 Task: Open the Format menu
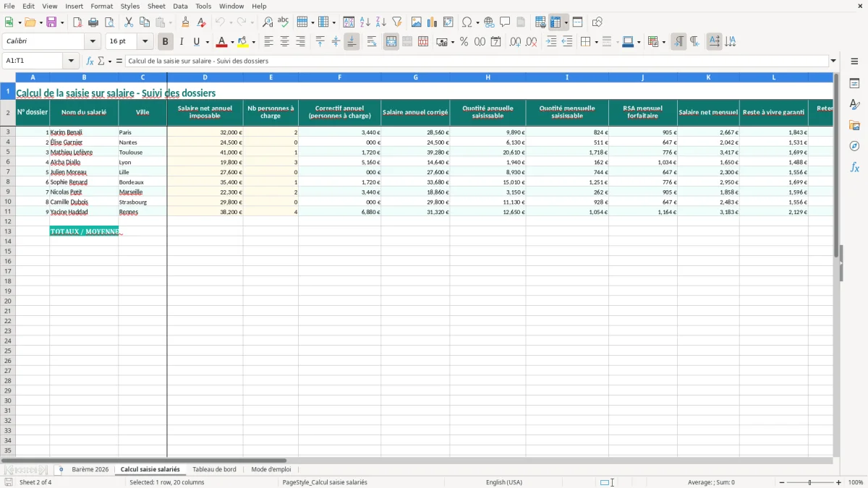coord(101,6)
